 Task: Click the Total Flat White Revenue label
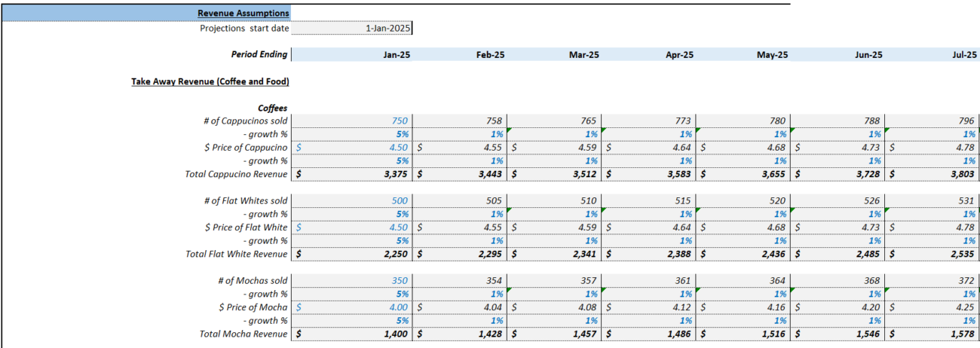point(237,254)
